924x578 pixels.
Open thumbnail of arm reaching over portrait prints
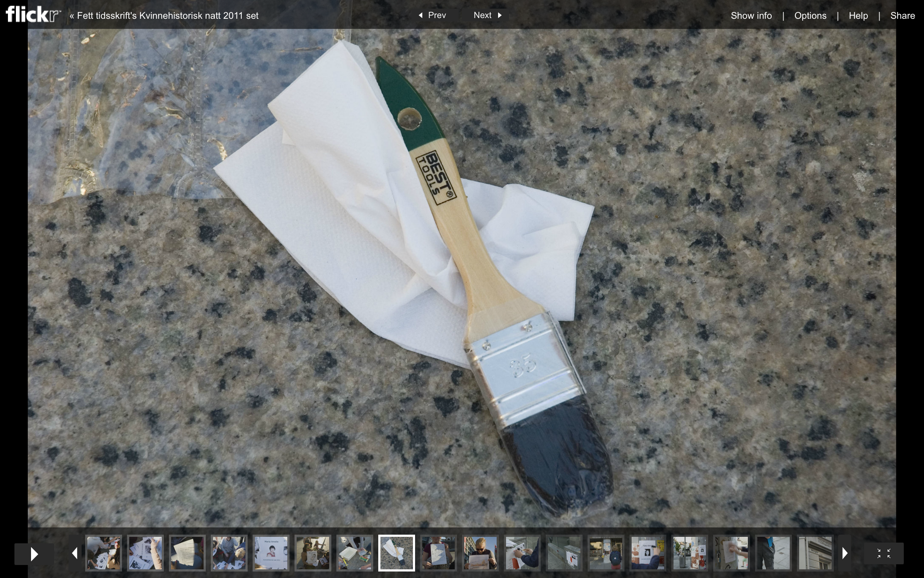pyautogui.click(x=145, y=553)
